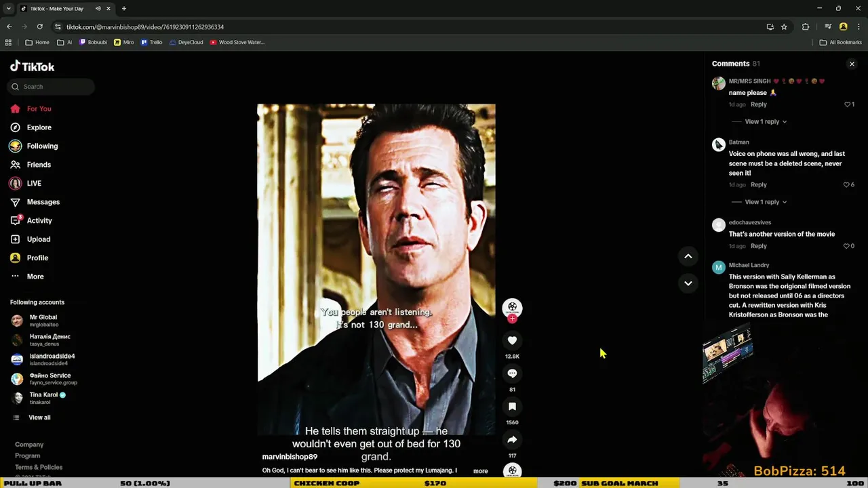Screen dimensions: 868x488
Task: Open Trello bookmark
Action: pyautogui.click(x=151, y=42)
